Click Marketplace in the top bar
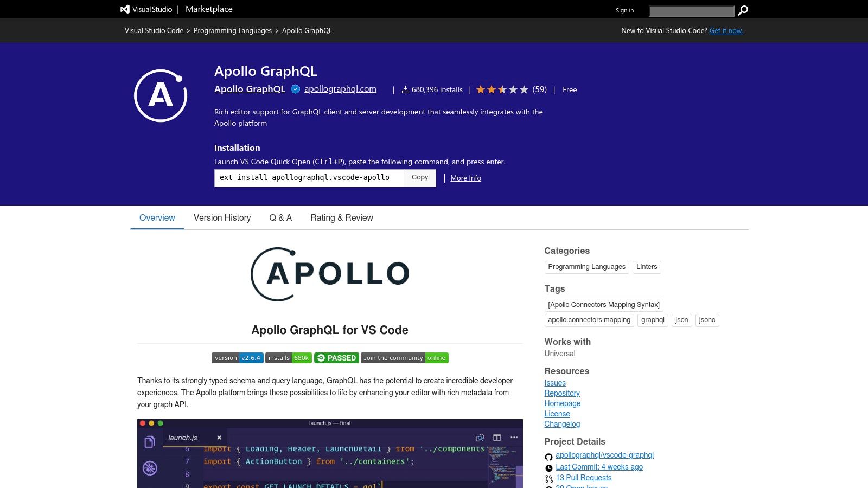The width and height of the screenshot is (868, 488). pos(209,9)
